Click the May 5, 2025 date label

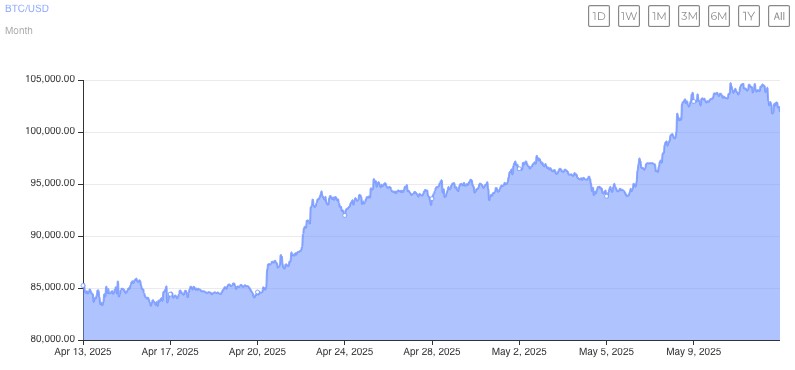click(x=606, y=351)
